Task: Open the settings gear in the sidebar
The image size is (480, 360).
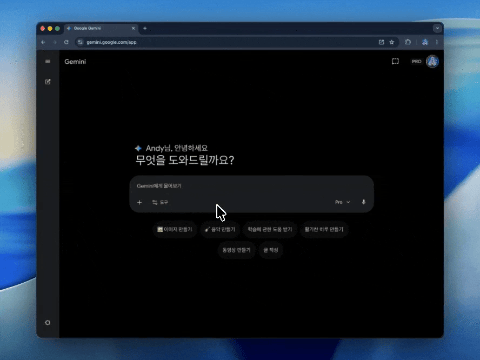Action: pos(48,322)
